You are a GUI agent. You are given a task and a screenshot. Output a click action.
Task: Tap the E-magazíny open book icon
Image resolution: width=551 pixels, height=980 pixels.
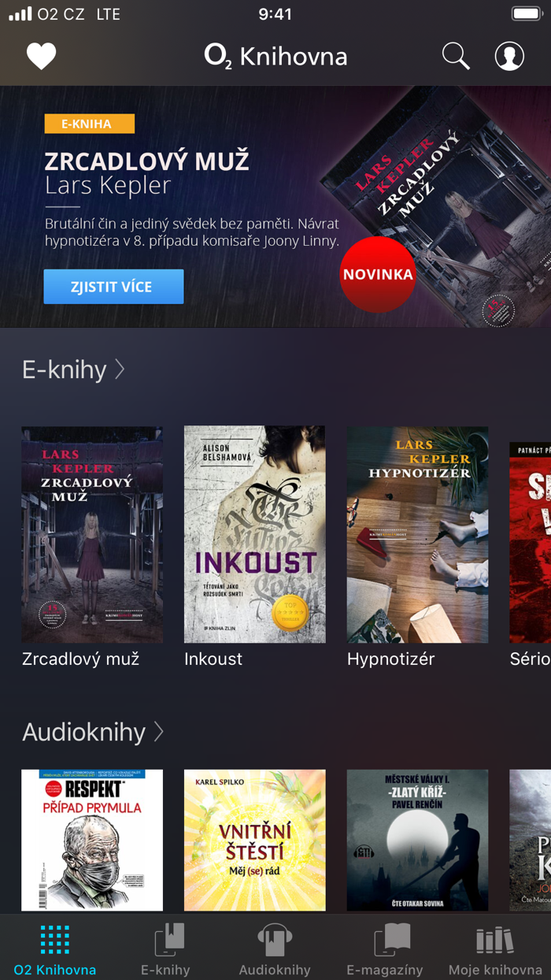coord(391,939)
